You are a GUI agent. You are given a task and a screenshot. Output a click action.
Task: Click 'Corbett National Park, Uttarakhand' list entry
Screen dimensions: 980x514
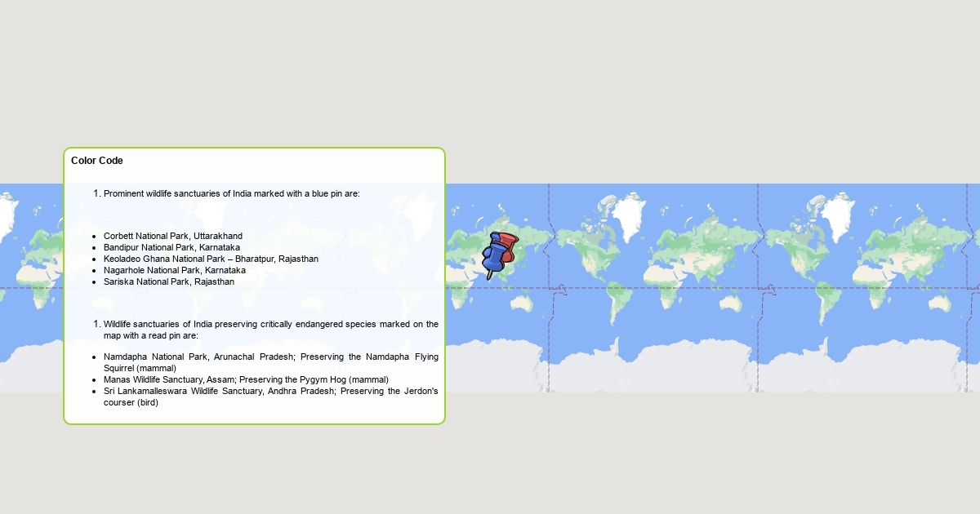tap(173, 236)
